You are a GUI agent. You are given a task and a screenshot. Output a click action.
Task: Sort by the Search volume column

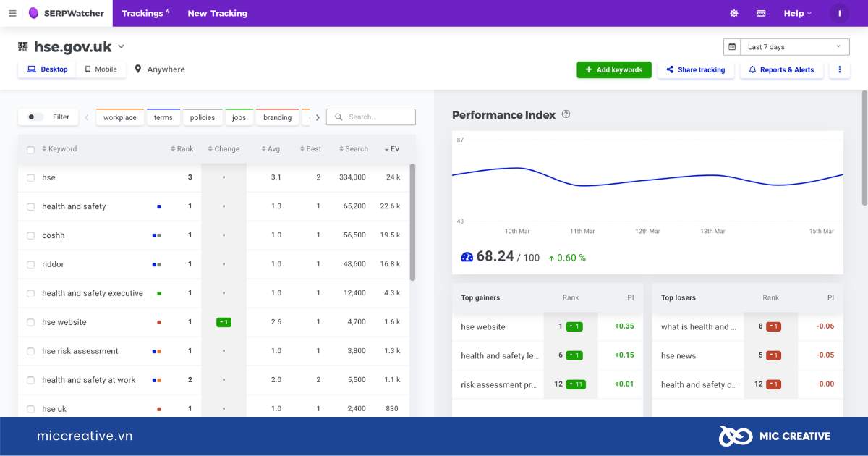353,149
